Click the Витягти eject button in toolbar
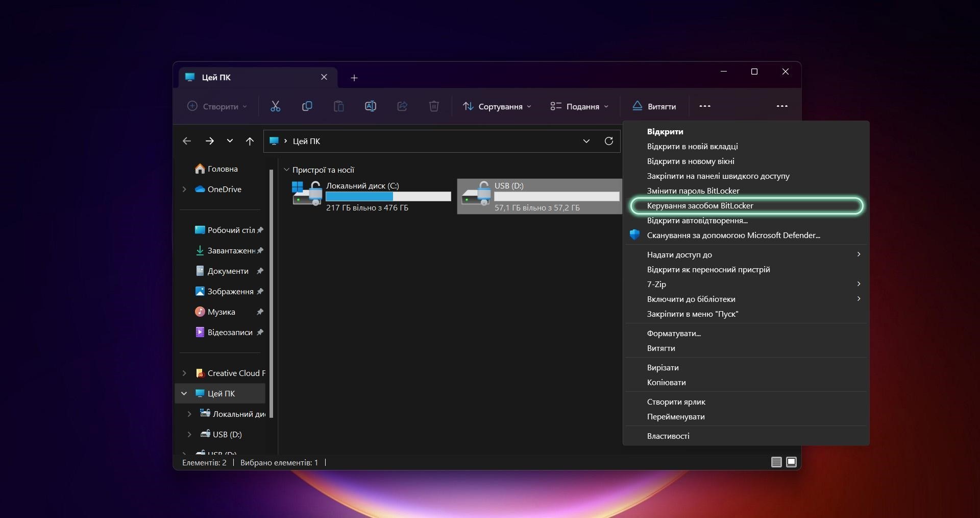 [654, 106]
